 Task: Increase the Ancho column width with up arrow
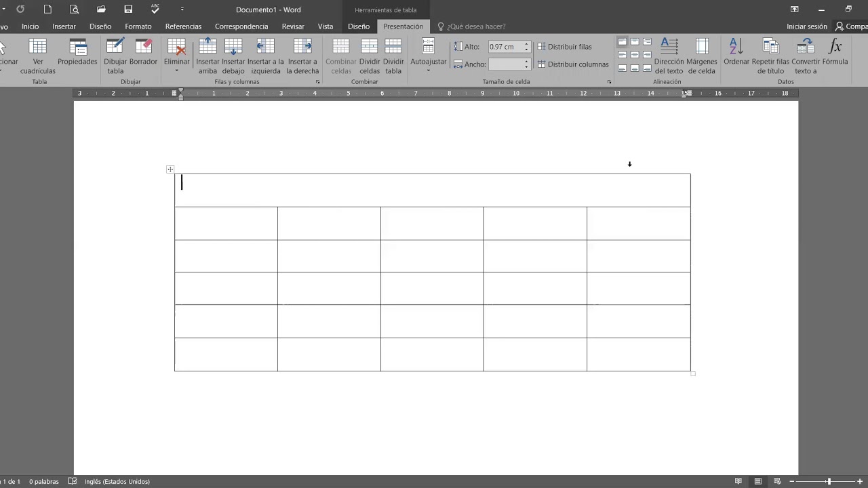click(526, 62)
